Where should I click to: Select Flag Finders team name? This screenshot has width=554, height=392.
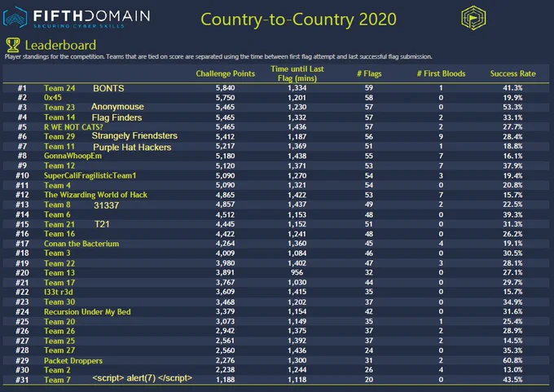tap(117, 117)
